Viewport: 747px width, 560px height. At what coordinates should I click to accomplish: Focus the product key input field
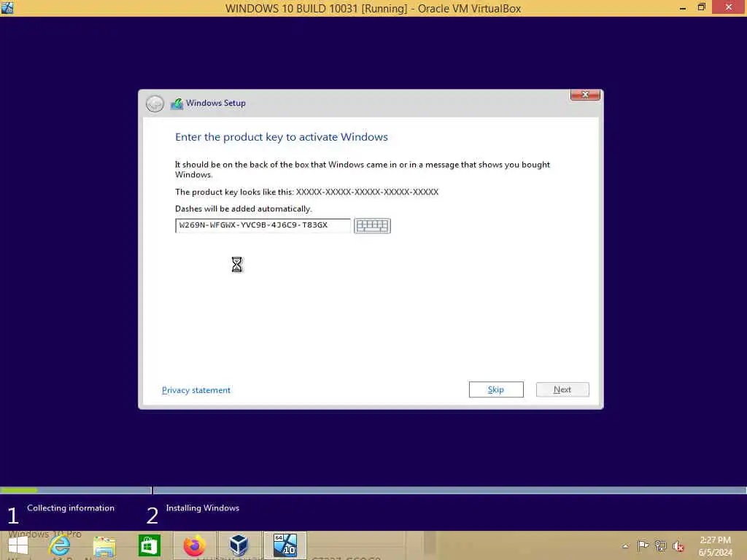click(263, 225)
